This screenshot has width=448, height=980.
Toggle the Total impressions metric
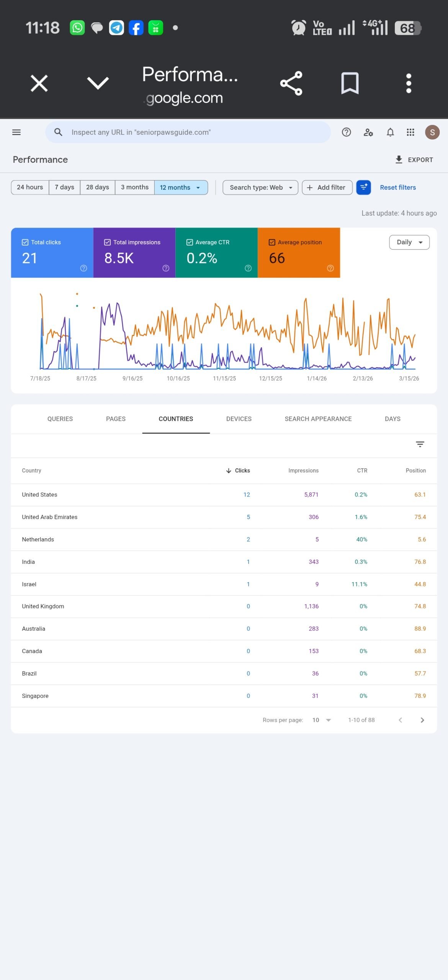108,242
